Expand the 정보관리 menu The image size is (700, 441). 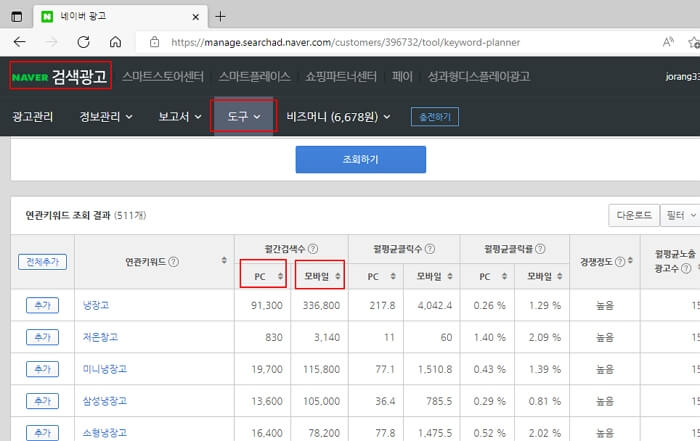(x=106, y=116)
